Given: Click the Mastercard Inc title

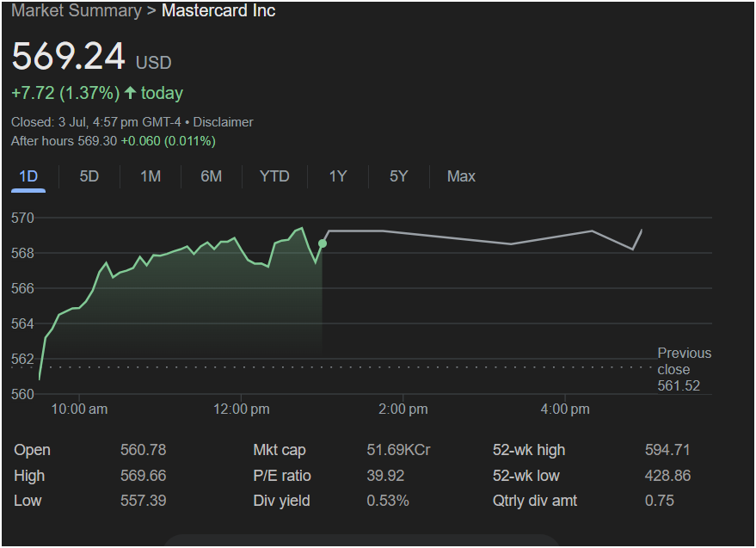Looking at the screenshot, I should [x=218, y=10].
